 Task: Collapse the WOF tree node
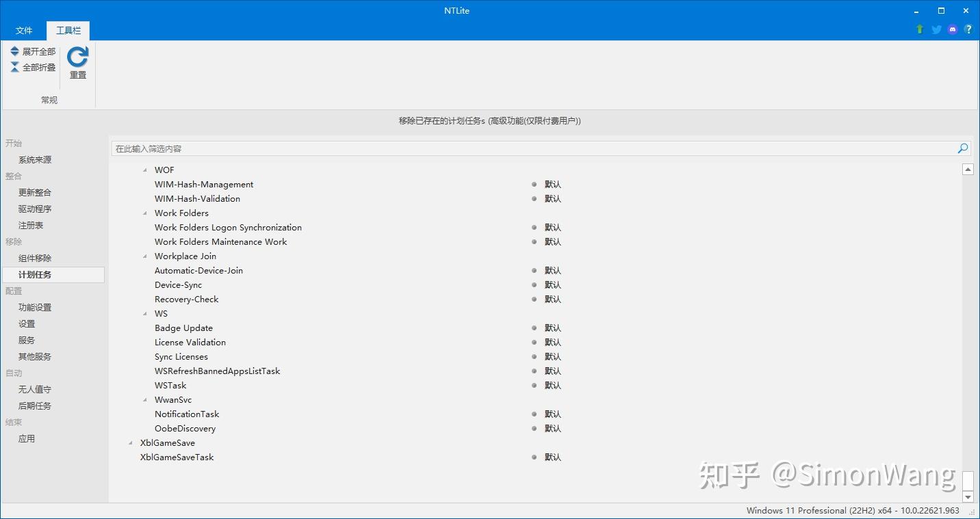coord(144,170)
